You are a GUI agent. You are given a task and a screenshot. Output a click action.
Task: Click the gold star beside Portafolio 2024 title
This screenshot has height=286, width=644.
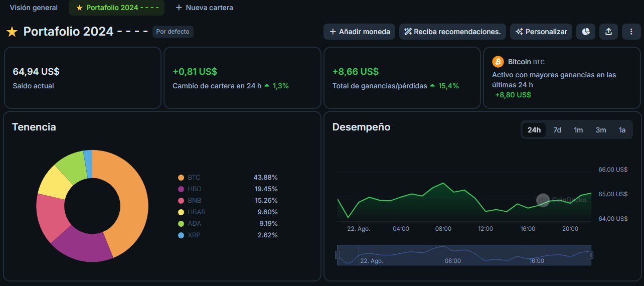12,32
